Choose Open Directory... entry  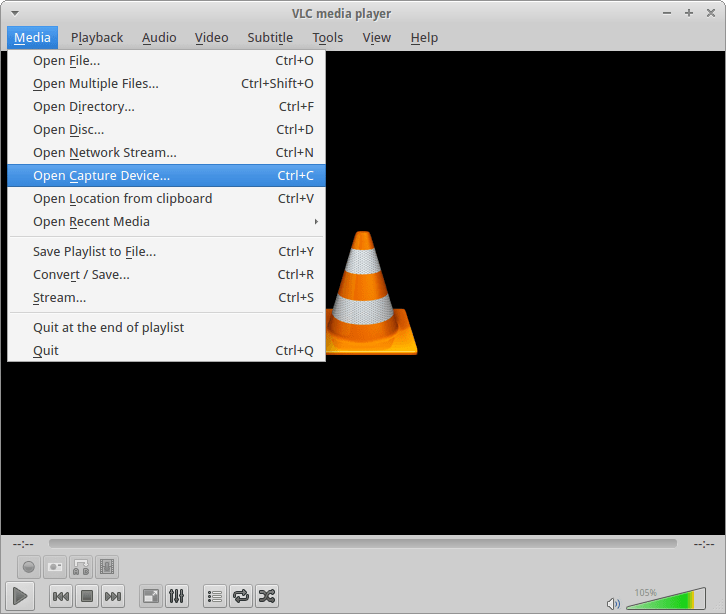(x=167, y=107)
